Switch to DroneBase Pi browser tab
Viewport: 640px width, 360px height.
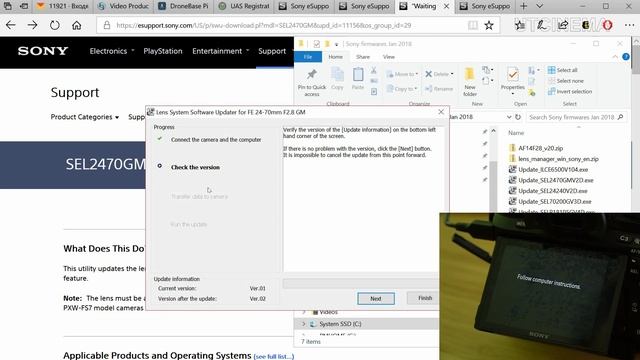(x=184, y=6)
